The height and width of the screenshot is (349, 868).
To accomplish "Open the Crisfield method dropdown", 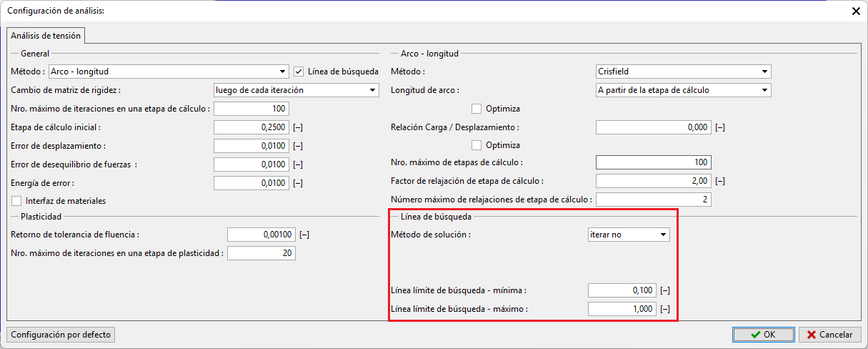I will [683, 72].
